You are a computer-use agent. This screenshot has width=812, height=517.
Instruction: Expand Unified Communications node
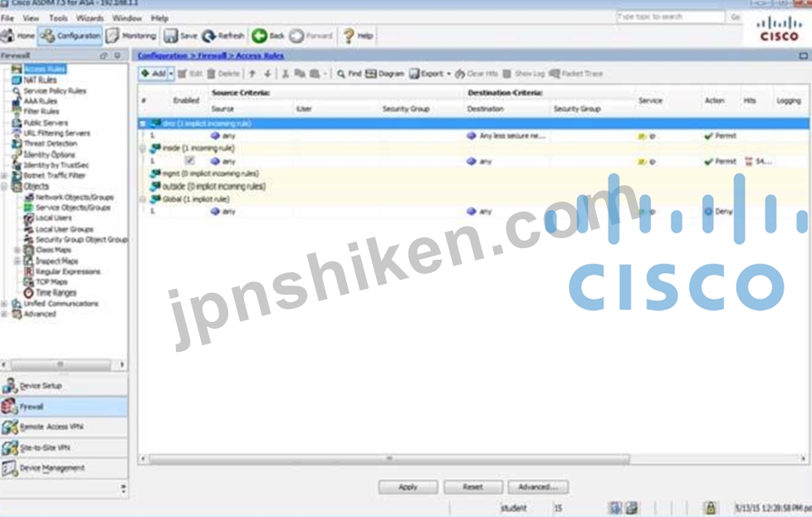click(5, 304)
